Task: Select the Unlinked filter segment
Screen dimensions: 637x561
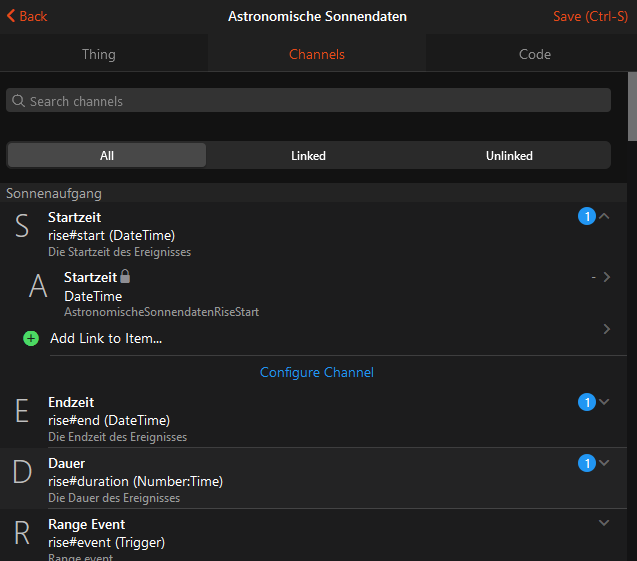Action: pos(509,155)
